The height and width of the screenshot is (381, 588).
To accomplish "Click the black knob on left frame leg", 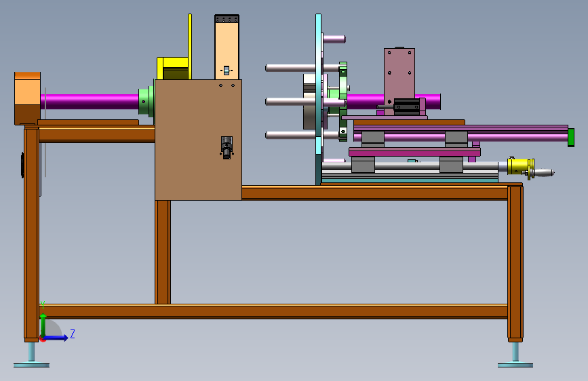I will (x=22, y=165).
